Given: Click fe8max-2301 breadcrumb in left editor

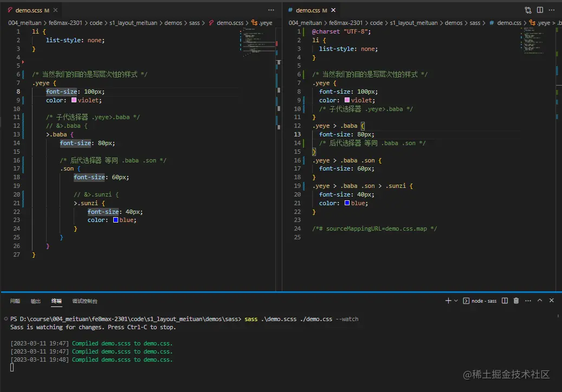Looking at the screenshot, I should coord(65,23).
